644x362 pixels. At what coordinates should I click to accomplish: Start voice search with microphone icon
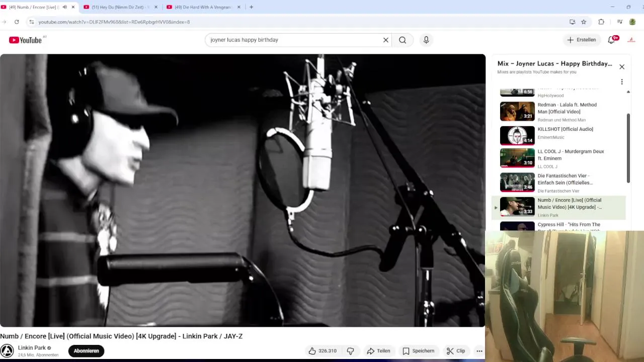point(426,40)
